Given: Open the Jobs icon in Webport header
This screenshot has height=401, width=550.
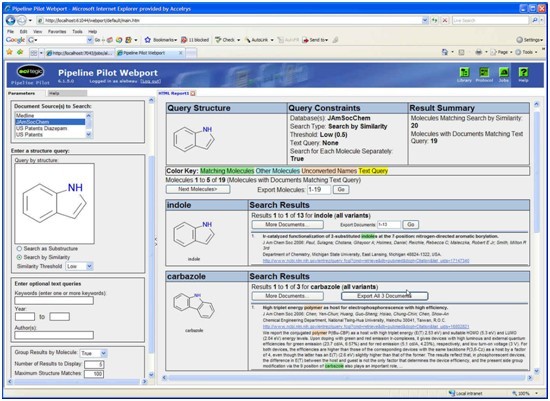Looking at the screenshot, I should [503, 73].
